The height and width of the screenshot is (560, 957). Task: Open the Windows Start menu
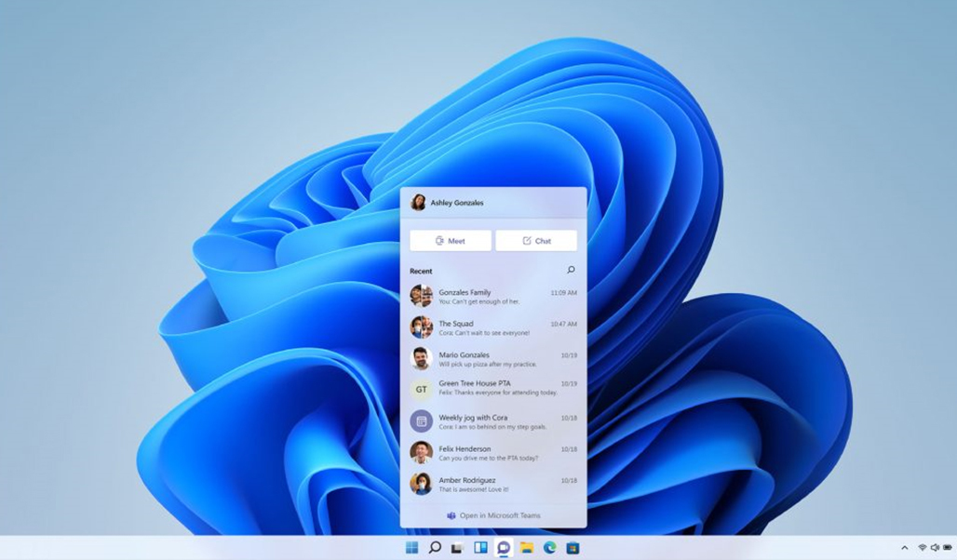pyautogui.click(x=411, y=548)
